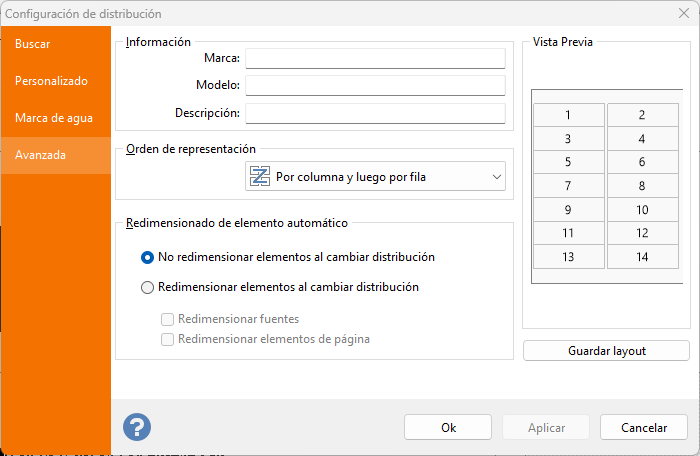The image size is (700, 456).
Task: Click preview cell number 1
Action: [x=568, y=115]
